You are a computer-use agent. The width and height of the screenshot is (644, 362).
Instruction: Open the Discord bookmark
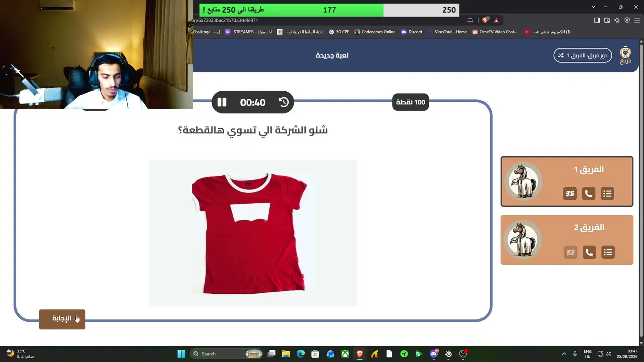point(412,32)
